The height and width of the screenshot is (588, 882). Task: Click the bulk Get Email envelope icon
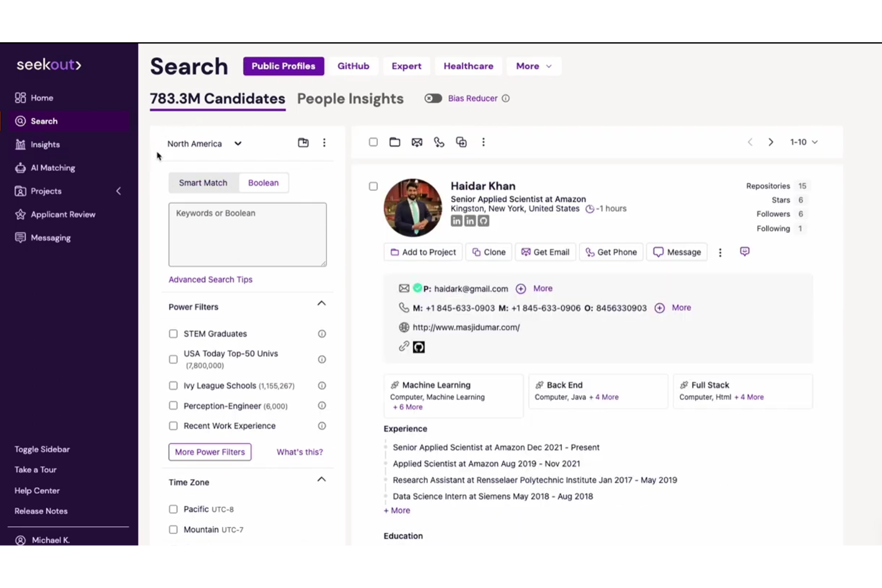coord(417,142)
